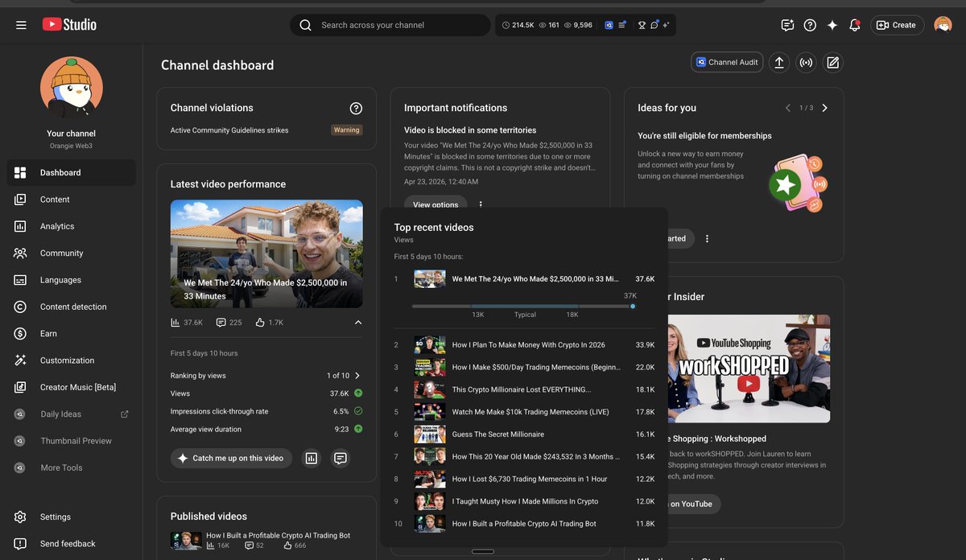Image resolution: width=966 pixels, height=560 pixels.
Task: Open the hamburger navigation menu
Action: tap(21, 25)
